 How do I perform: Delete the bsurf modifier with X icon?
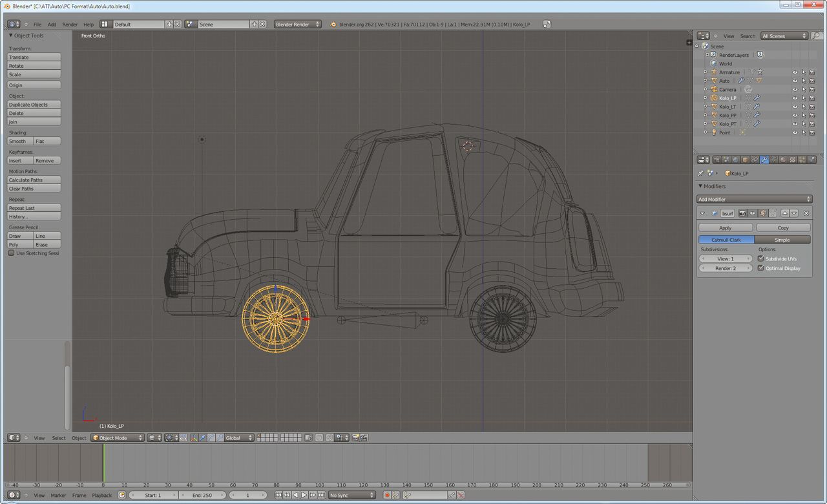806,213
